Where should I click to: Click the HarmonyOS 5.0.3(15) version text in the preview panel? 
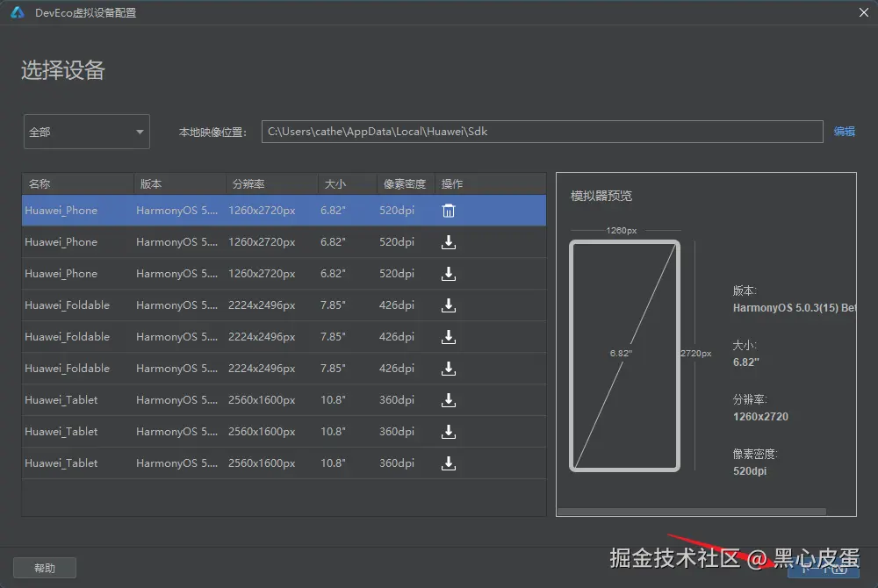coord(794,308)
